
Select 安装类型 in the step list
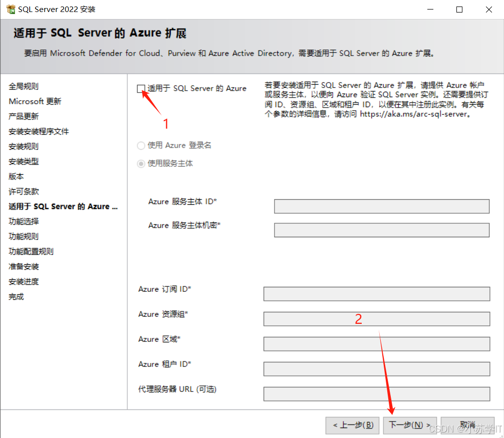pos(24,162)
